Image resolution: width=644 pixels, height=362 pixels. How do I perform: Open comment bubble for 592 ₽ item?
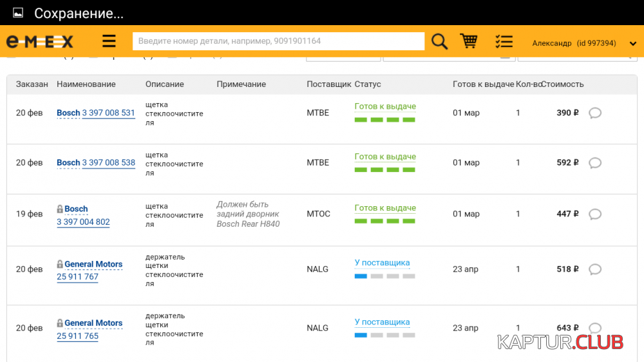594,163
